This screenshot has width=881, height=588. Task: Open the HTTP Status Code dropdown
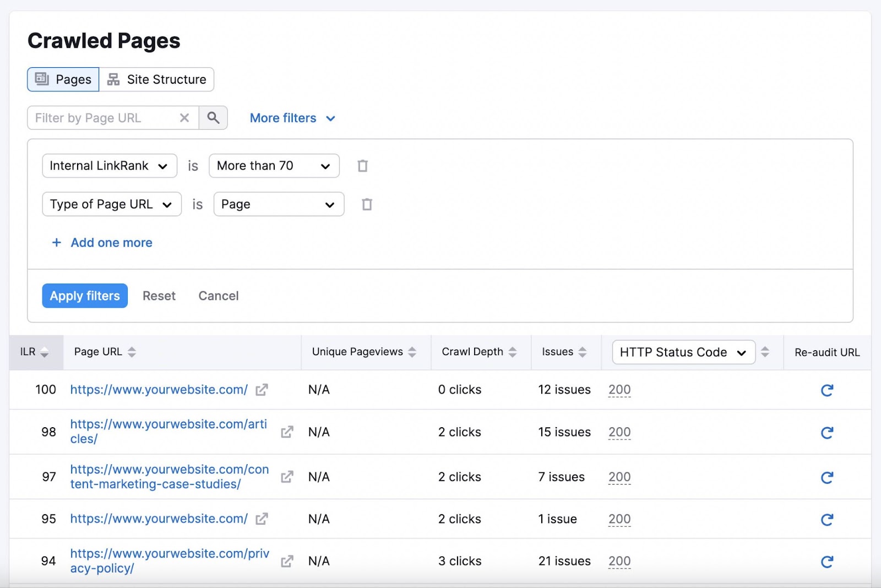(684, 352)
